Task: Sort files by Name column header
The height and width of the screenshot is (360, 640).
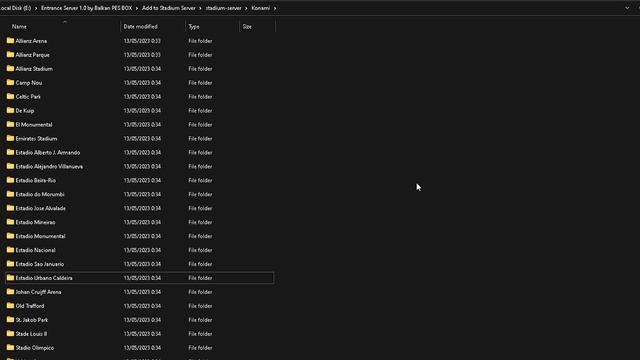Action: 19,27
